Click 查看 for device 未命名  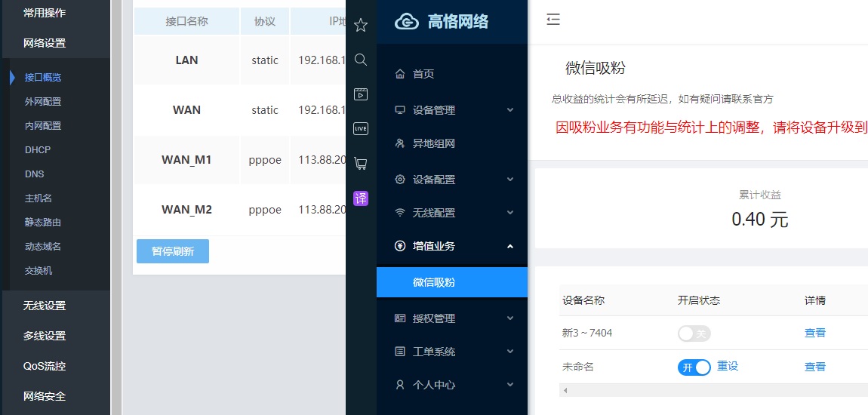815,366
